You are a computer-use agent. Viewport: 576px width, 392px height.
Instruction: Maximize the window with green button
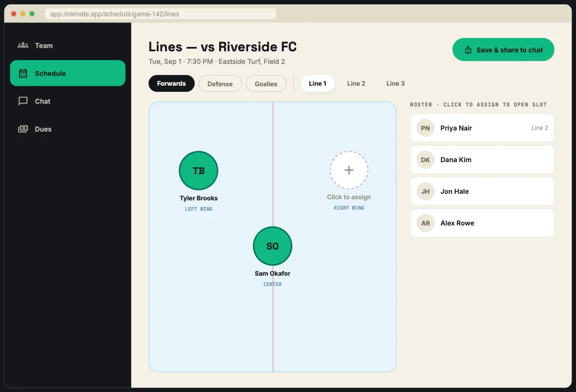(32, 14)
